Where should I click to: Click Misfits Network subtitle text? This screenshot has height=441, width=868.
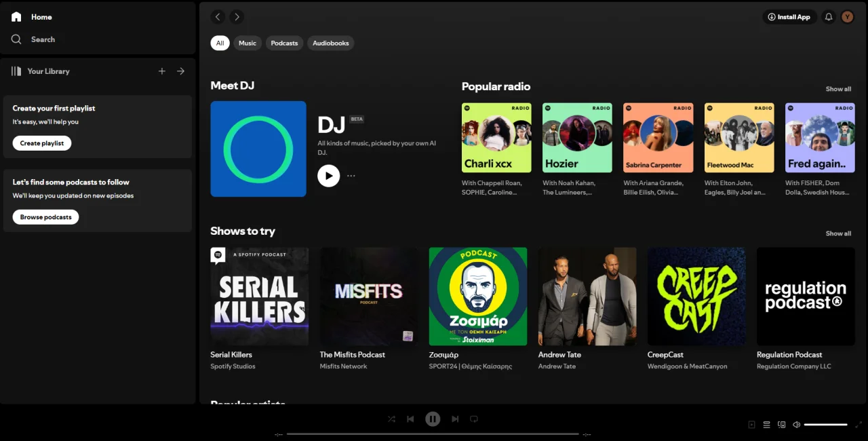point(343,366)
